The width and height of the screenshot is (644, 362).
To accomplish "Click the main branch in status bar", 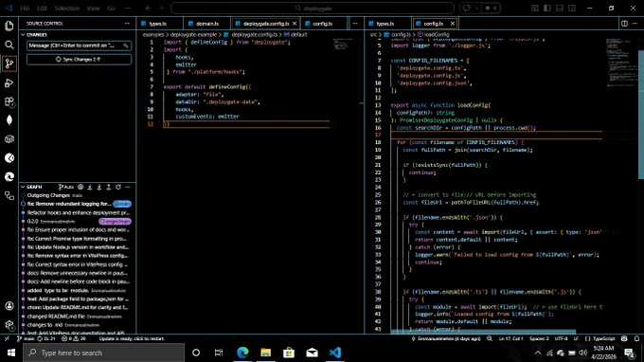I will pyautogui.click(x=26, y=338).
